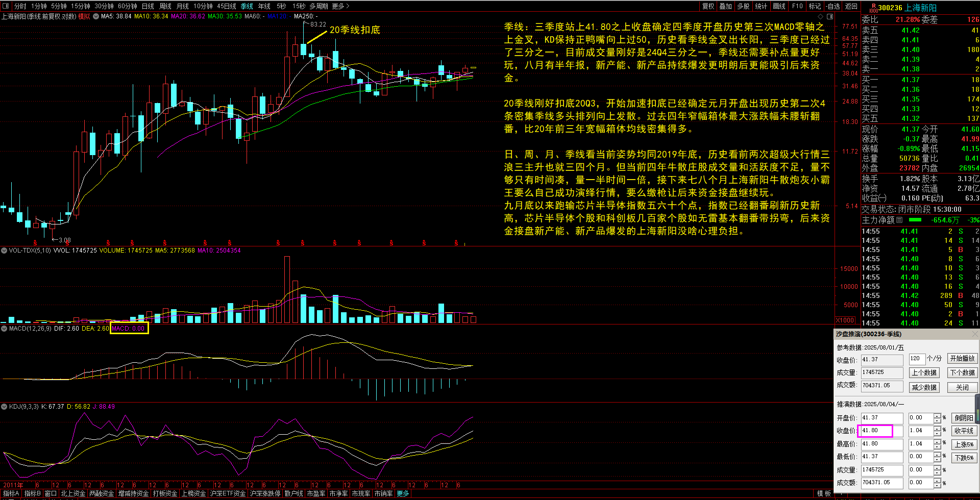The width and height of the screenshot is (980, 500).
Task: Click the ×1000 volume scale label
Action: (x=845, y=320)
